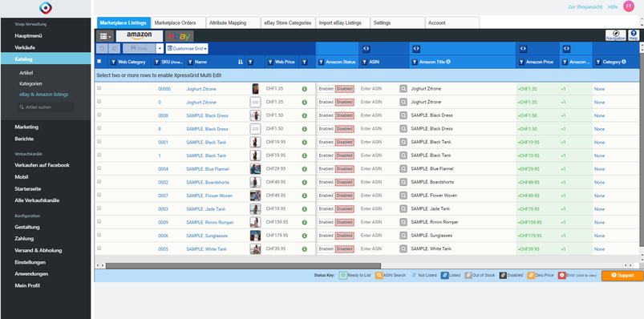Open the Zur Shopansicht link
The image size is (644, 319).
pos(585,7)
